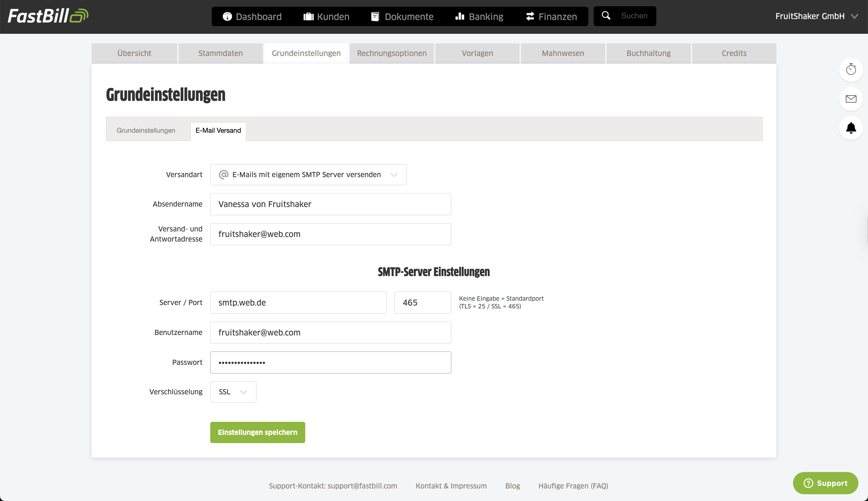Switch to the Vorlagen tab
The width and height of the screenshot is (868, 501).
click(x=477, y=53)
